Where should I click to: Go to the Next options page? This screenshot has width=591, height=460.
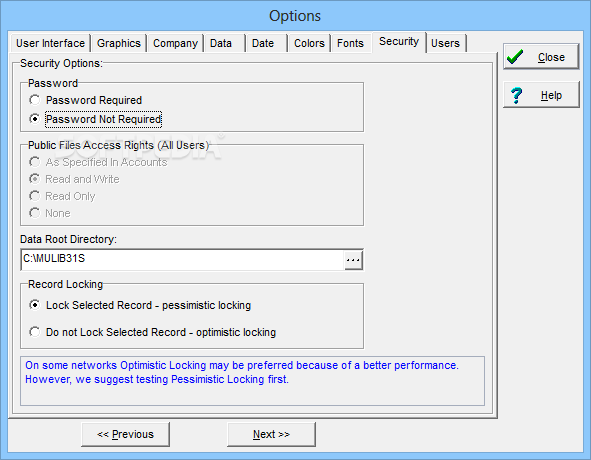point(271,434)
